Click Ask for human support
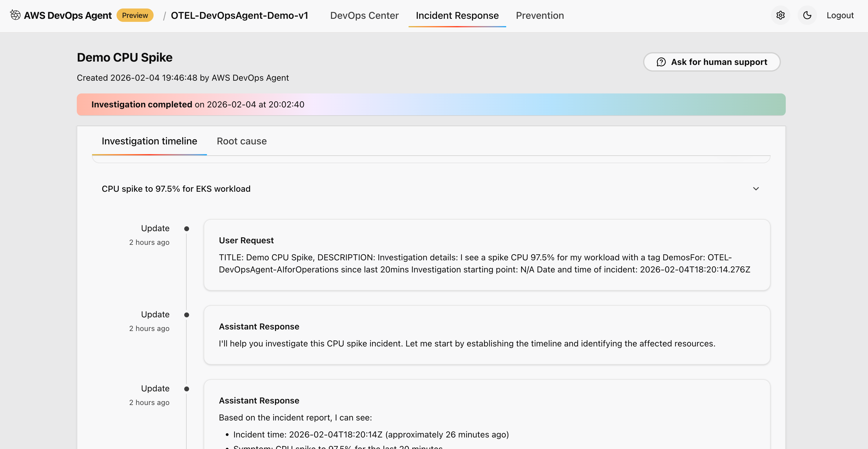 712,62
